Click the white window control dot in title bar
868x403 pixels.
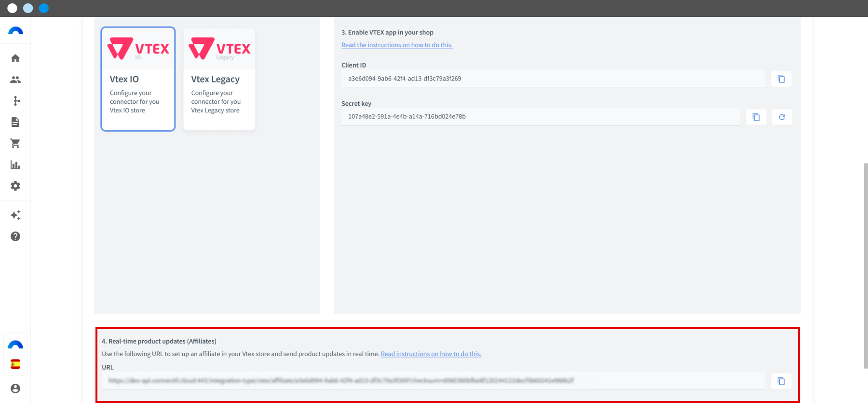pos(13,8)
